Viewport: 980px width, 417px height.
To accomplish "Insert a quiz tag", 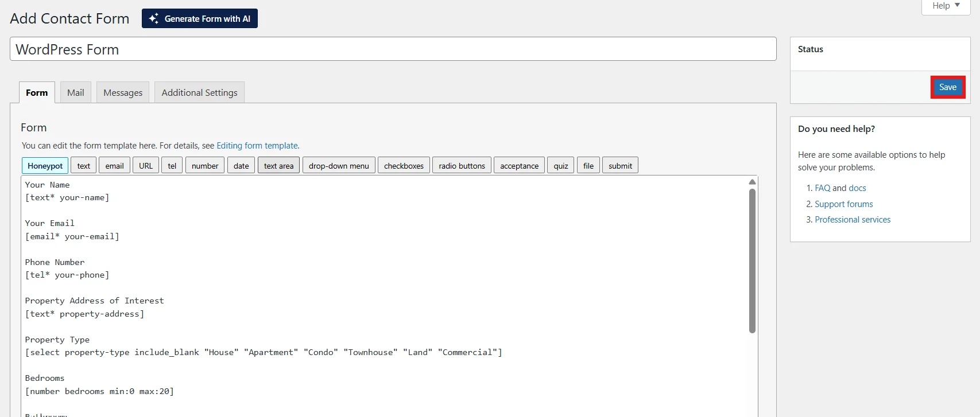I will click(561, 166).
